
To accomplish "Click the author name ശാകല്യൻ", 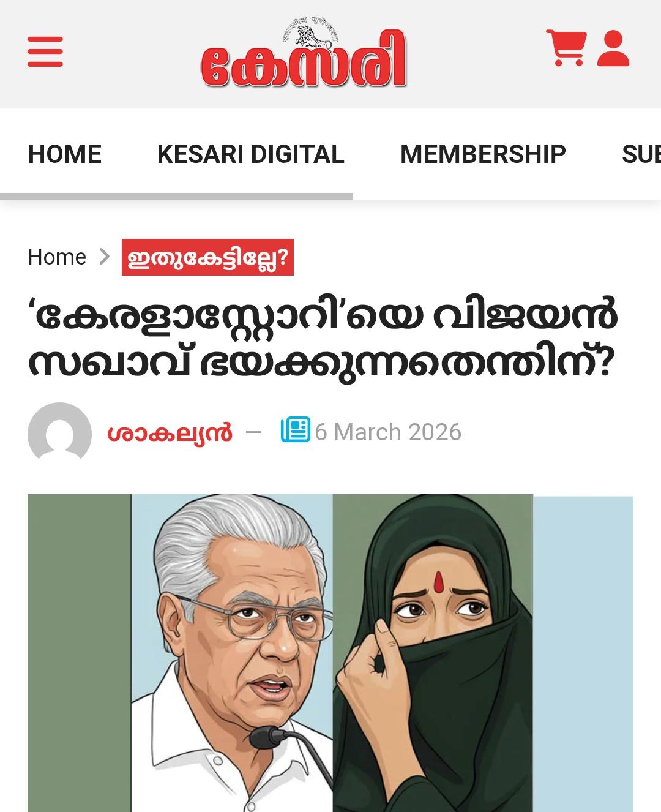I will [x=170, y=432].
